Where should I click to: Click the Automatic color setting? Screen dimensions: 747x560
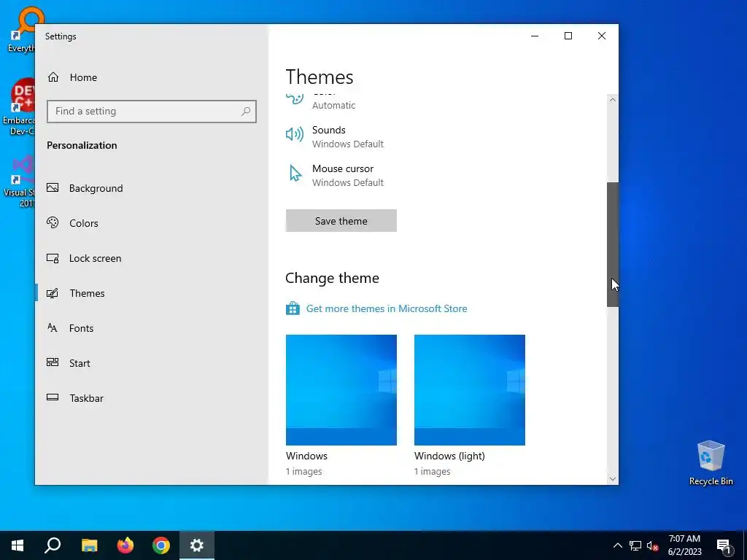pyautogui.click(x=333, y=105)
